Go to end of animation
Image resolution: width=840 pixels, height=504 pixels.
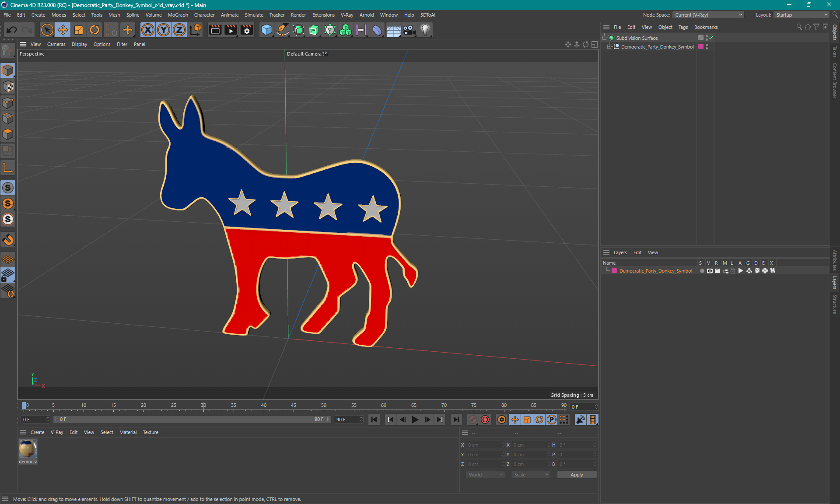pyautogui.click(x=456, y=420)
